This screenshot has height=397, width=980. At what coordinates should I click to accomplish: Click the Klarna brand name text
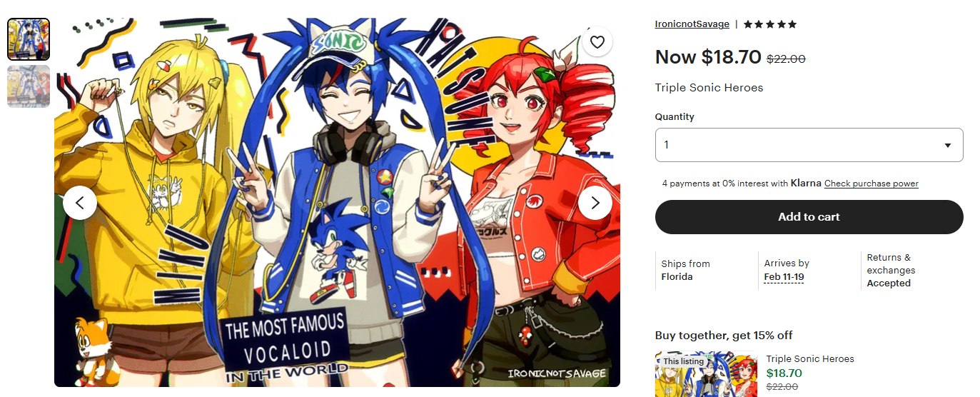806,184
